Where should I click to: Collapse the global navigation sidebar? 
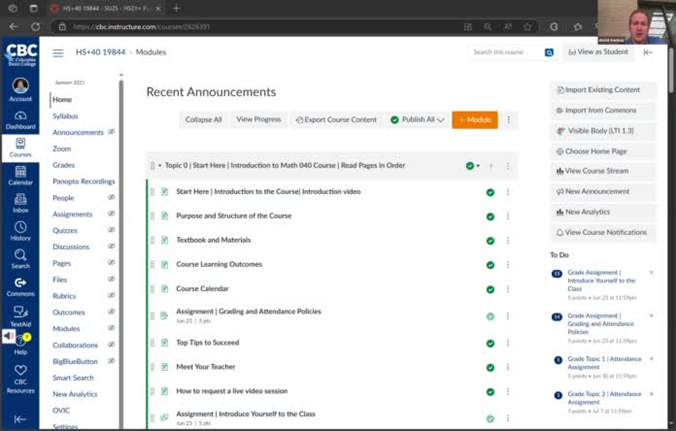click(20, 419)
